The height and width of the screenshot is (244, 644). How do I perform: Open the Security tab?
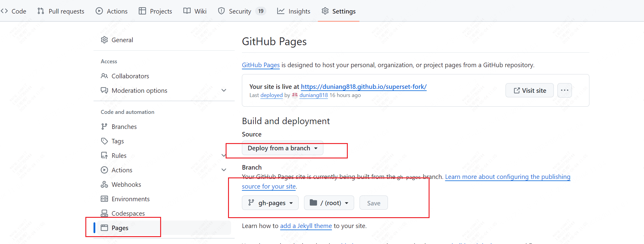click(x=242, y=11)
